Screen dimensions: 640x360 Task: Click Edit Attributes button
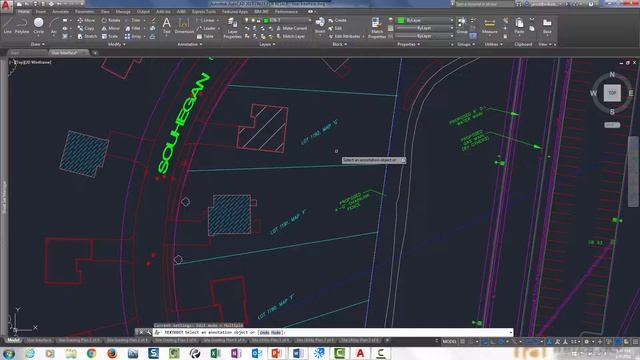(x=344, y=36)
